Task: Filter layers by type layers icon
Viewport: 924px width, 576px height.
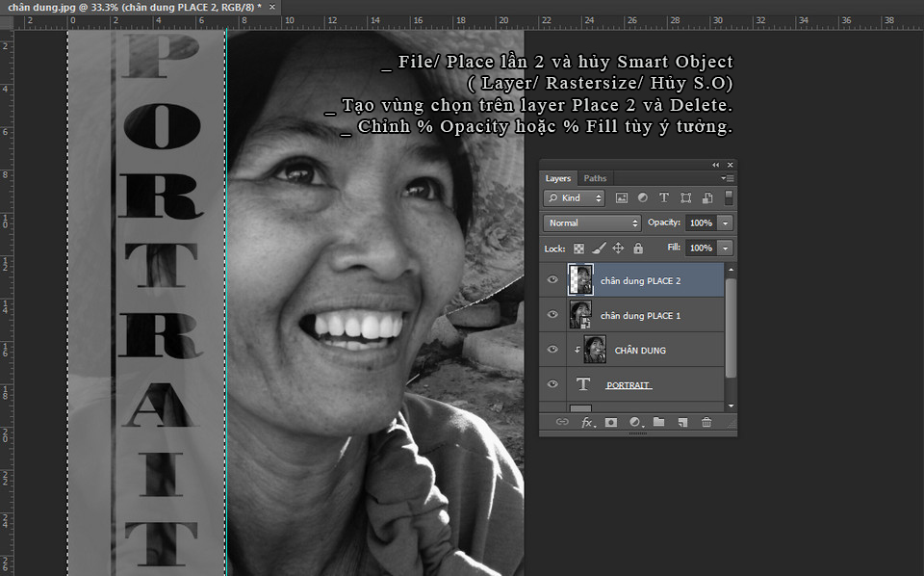Action: (664, 198)
